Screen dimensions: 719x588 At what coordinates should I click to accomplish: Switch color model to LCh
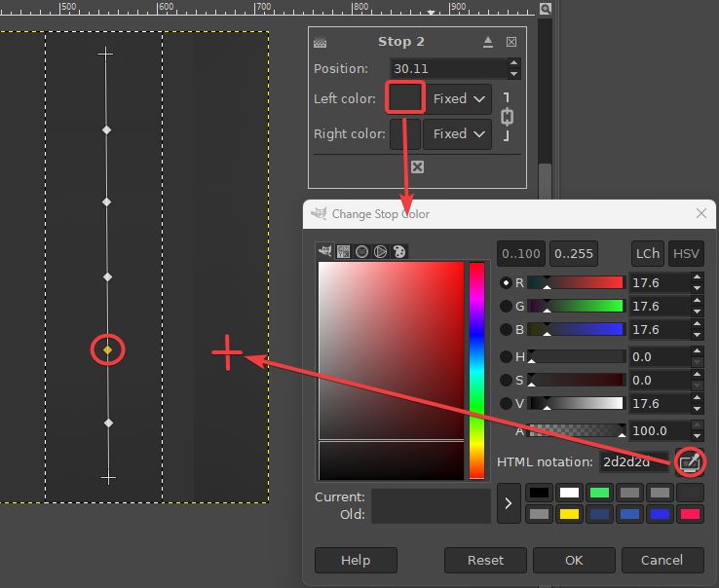(648, 253)
